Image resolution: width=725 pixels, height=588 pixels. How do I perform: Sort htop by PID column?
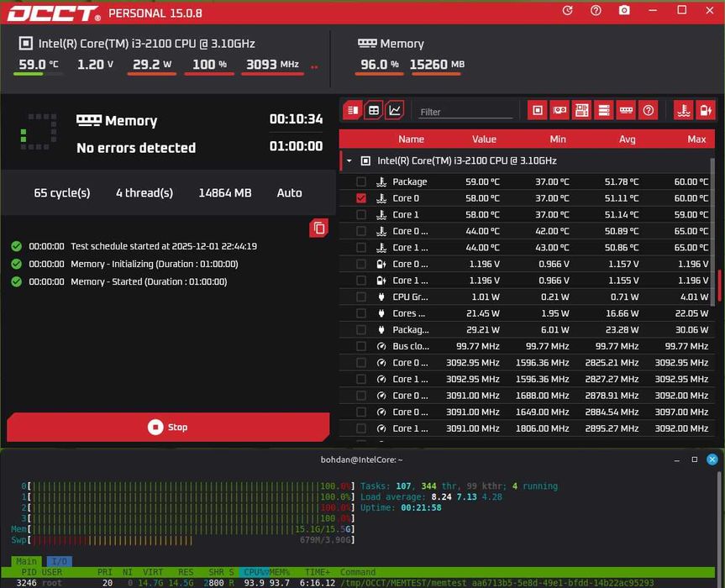click(x=29, y=572)
